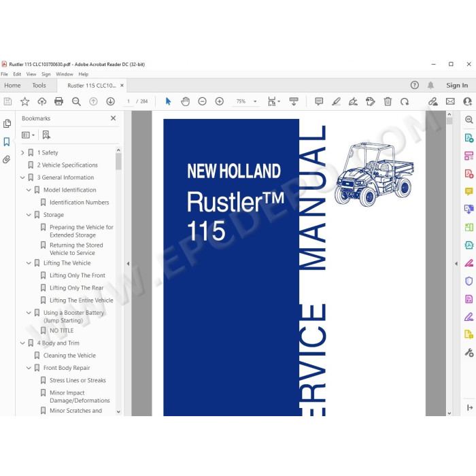This screenshot has width=476, height=476.
Task: Go to next page arrow
Action: tap(110, 101)
